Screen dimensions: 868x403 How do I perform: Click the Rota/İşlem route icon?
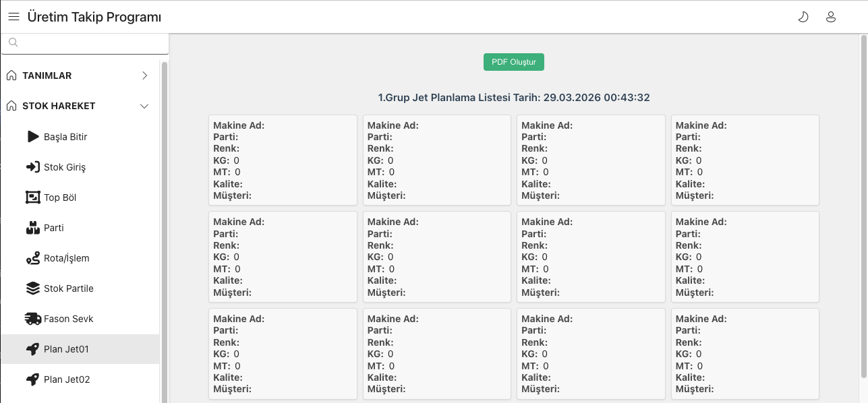(x=33, y=258)
